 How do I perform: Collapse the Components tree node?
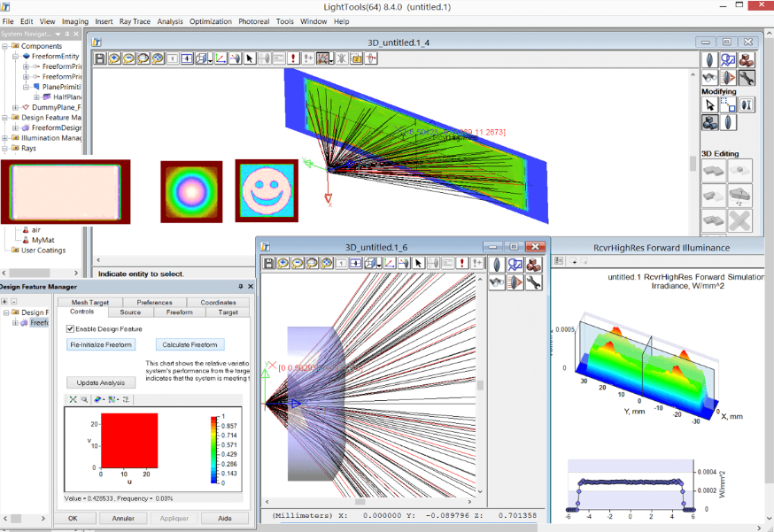[x=4, y=46]
